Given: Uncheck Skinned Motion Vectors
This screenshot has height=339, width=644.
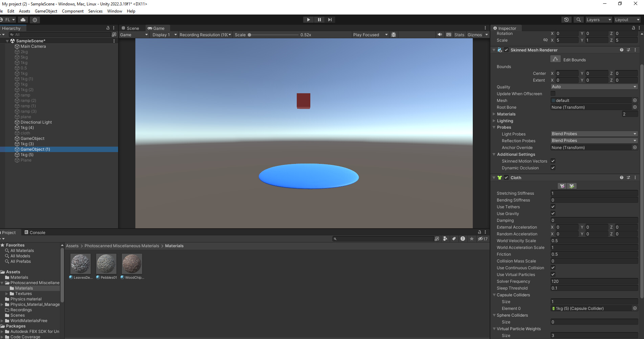Looking at the screenshot, I should click(553, 161).
